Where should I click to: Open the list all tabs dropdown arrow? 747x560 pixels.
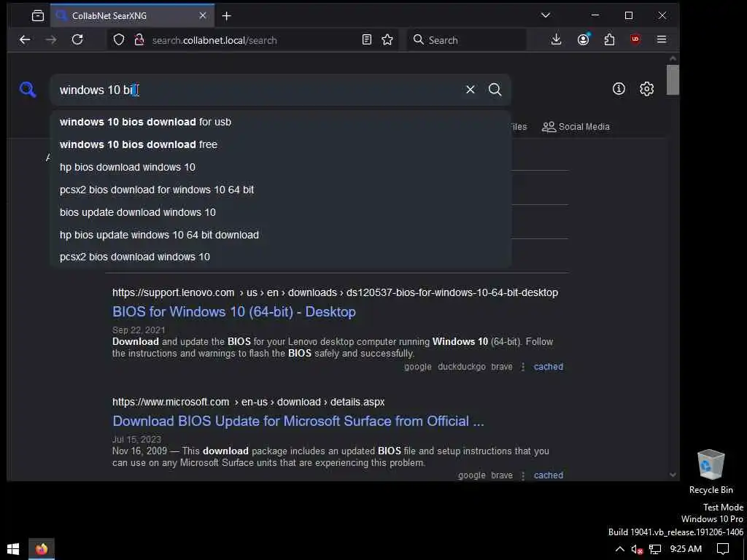click(546, 15)
